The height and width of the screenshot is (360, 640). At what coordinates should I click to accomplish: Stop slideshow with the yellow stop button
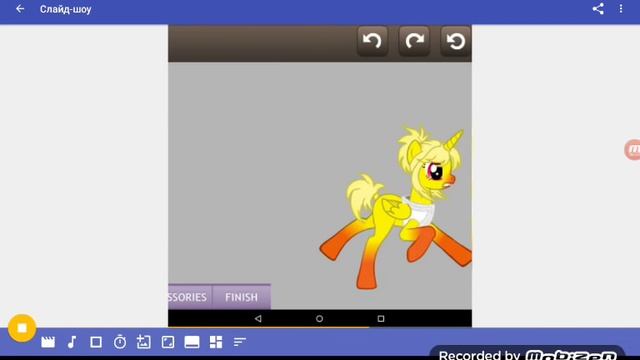[x=22, y=328]
